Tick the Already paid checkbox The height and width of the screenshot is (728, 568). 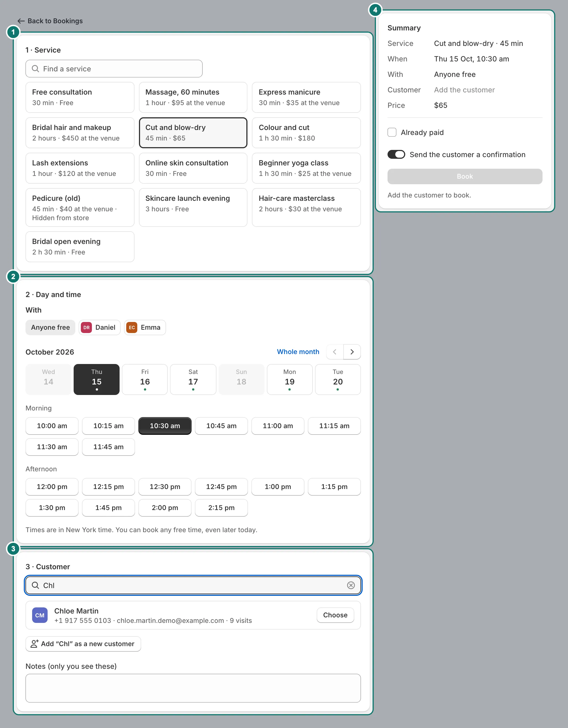pyautogui.click(x=392, y=132)
